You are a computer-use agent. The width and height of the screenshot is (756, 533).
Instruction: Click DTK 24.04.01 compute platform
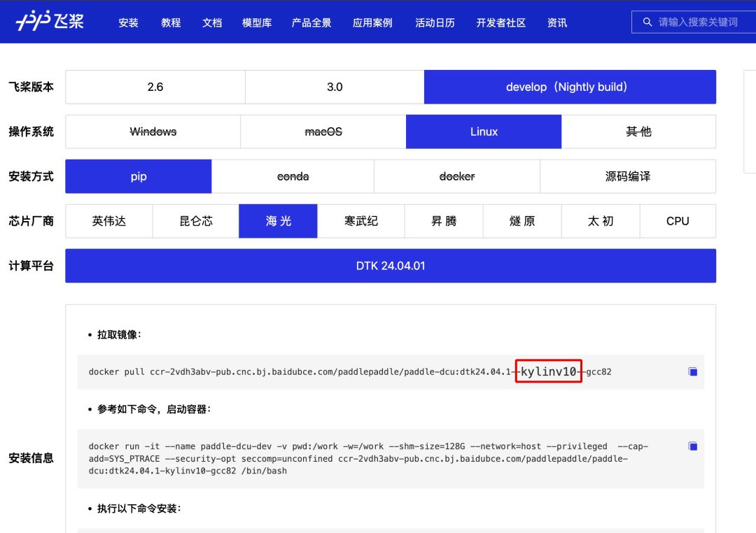point(391,266)
